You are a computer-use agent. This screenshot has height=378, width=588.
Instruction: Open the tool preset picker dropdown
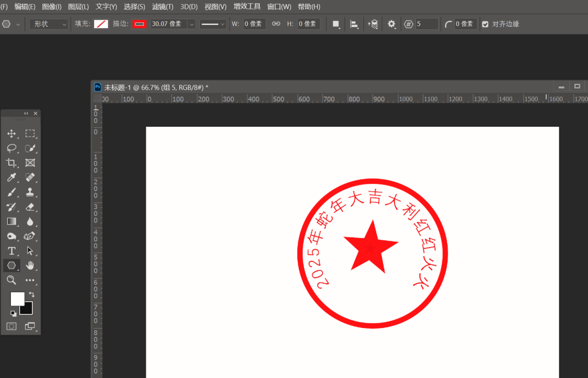[x=17, y=24]
